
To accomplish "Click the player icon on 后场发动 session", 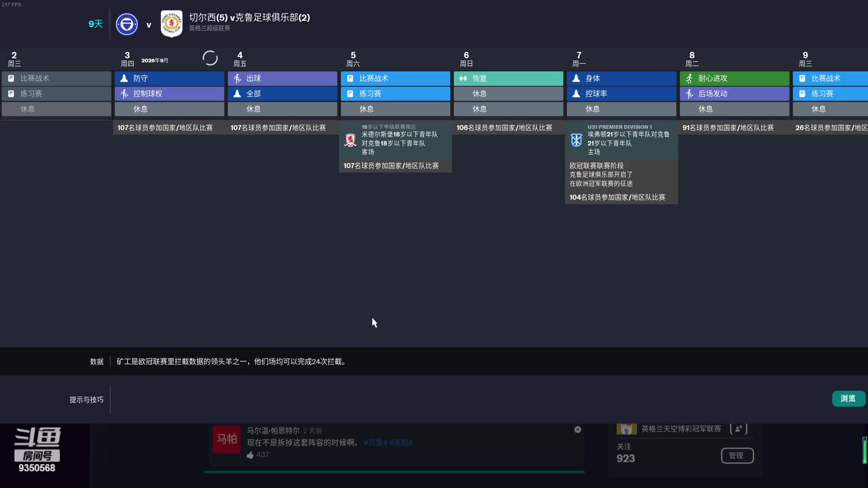I will 689,94.
